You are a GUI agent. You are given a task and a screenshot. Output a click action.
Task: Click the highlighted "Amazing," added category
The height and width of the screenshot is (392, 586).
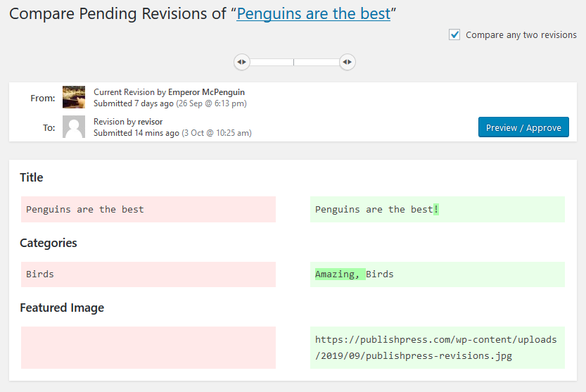[336, 274]
